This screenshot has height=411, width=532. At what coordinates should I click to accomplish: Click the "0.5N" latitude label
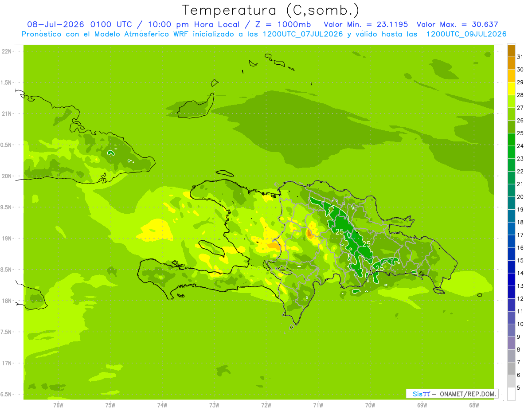point(7,145)
